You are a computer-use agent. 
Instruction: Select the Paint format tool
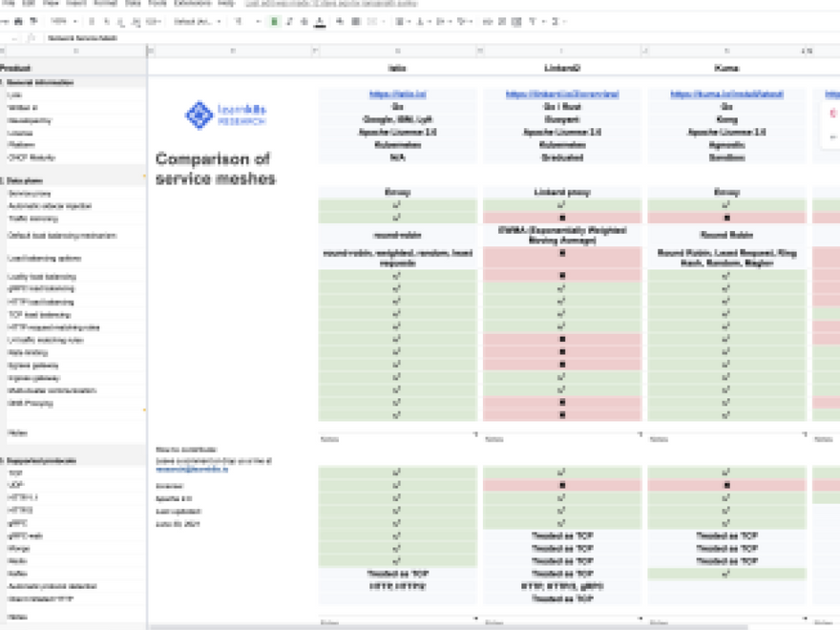33,21
